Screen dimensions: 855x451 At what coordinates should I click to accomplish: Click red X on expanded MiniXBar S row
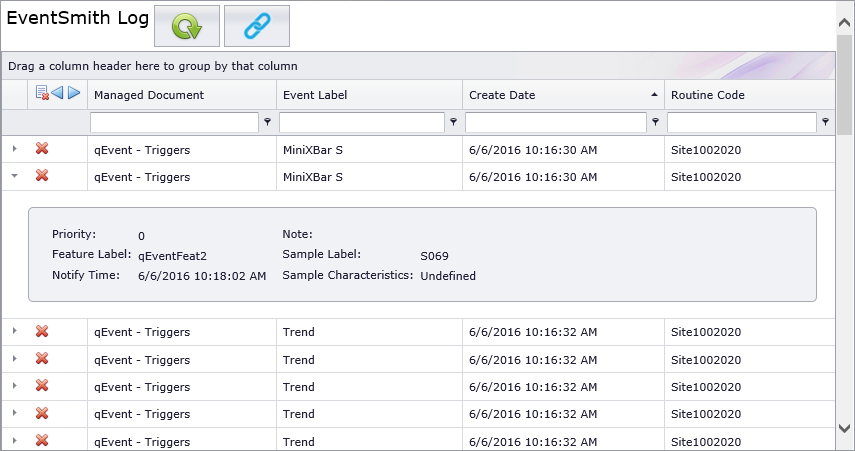click(42, 176)
